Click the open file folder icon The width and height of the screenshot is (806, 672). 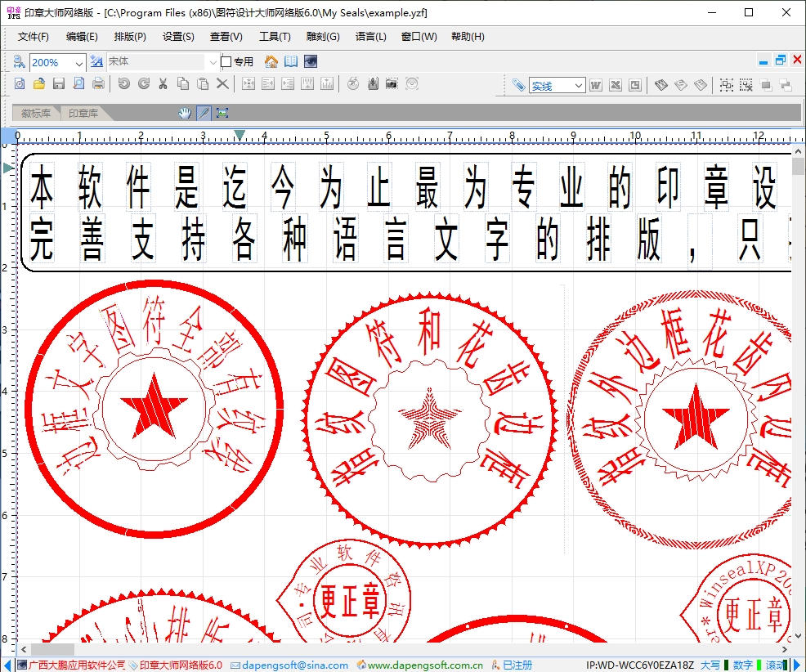38,83
